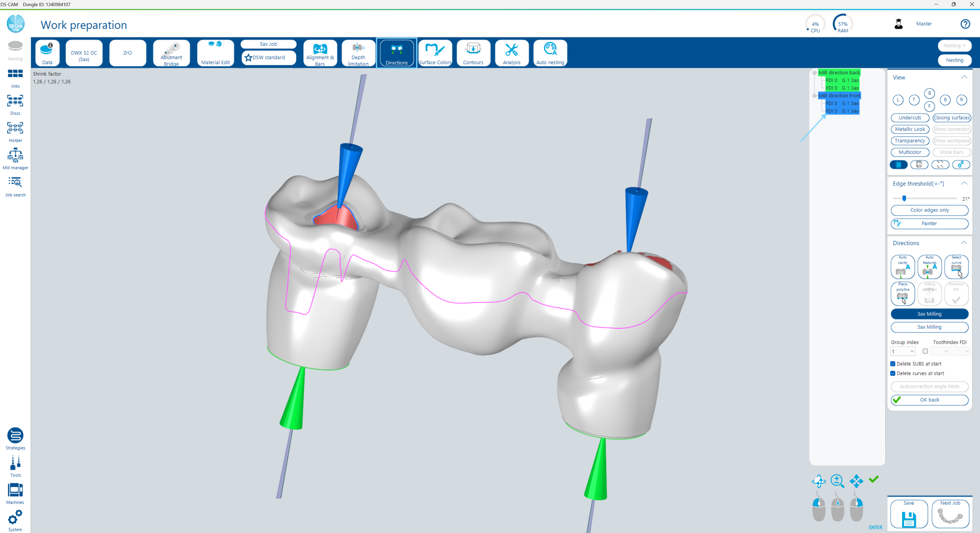Open the Depth limitation tab

coord(358,53)
